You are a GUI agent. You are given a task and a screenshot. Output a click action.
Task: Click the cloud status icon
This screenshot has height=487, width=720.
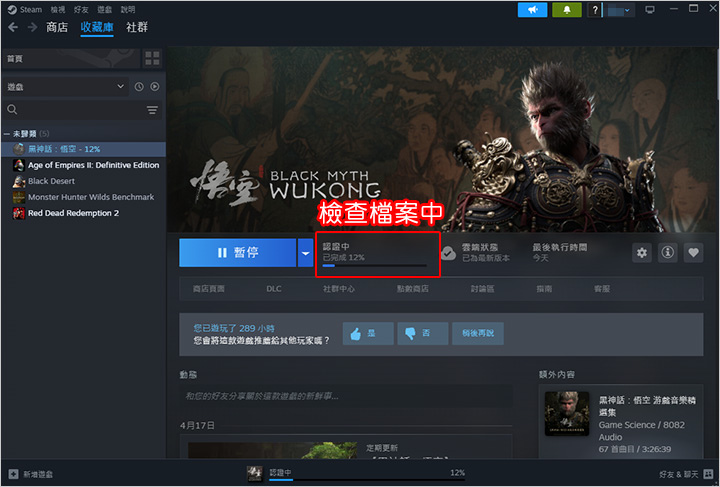[x=449, y=253]
